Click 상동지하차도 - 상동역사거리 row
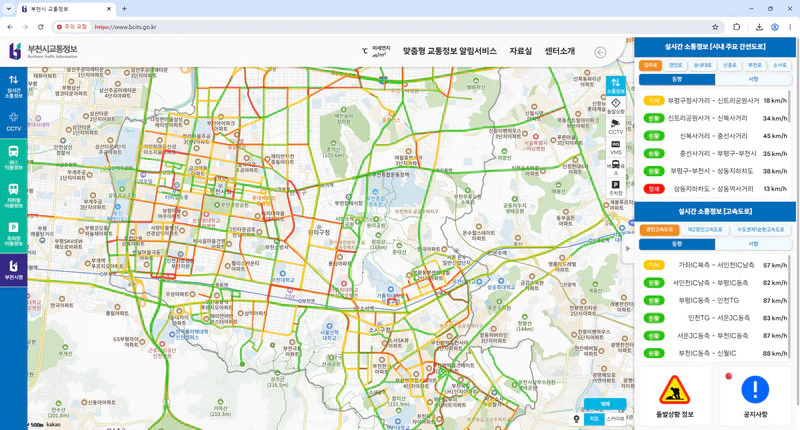800x430 pixels. tap(715, 189)
